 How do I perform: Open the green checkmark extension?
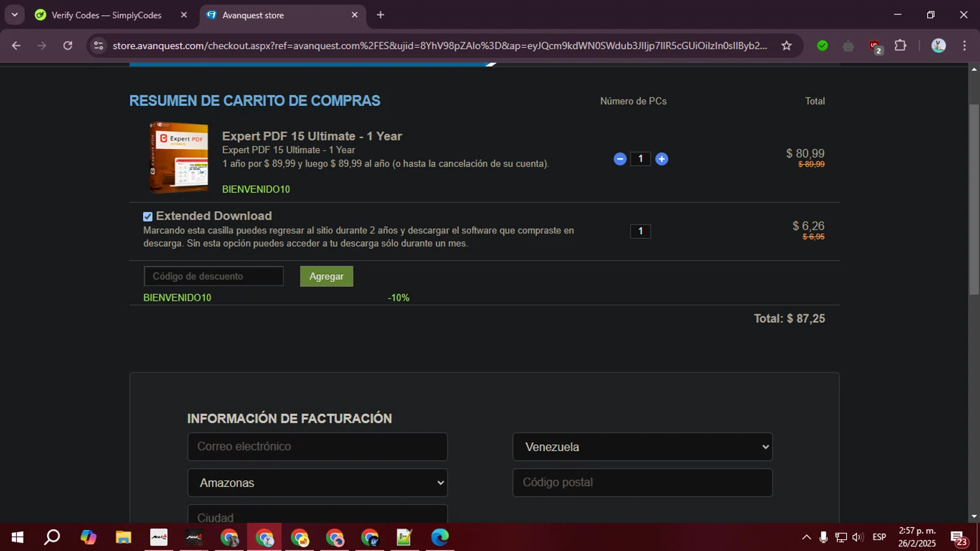[823, 46]
